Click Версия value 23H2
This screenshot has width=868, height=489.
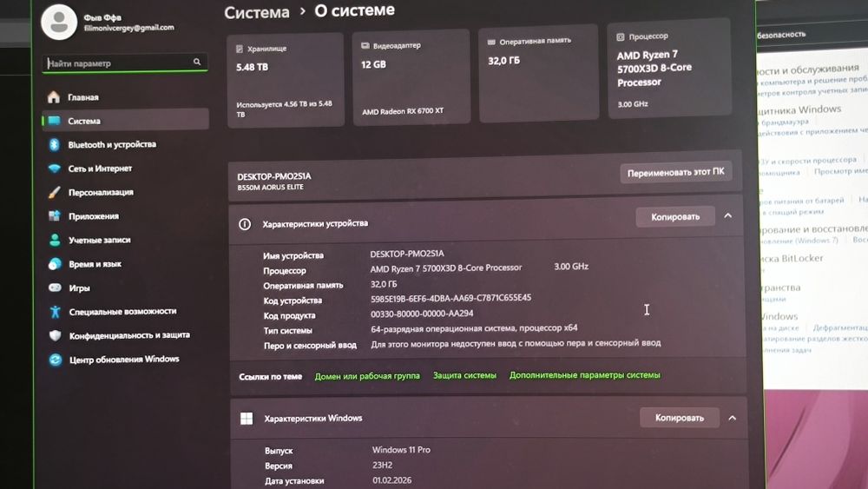click(x=383, y=466)
